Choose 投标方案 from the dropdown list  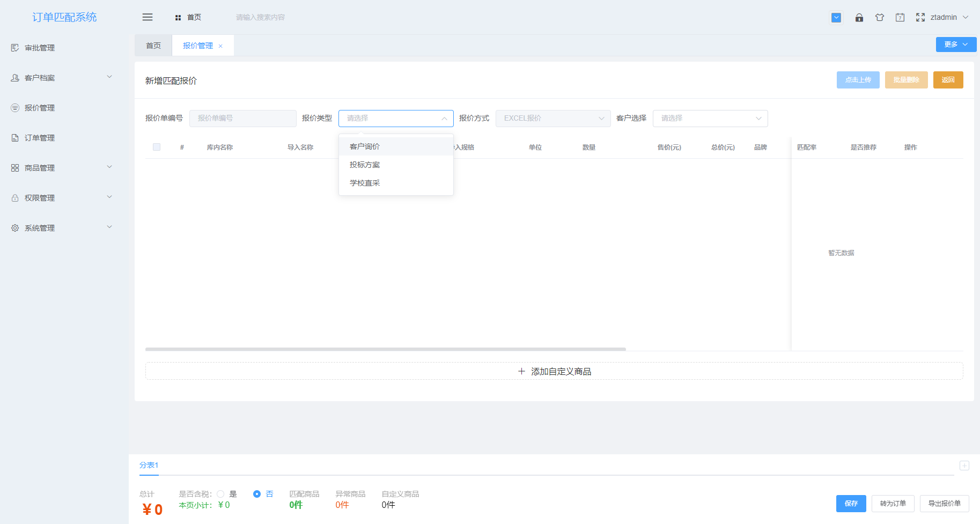(365, 165)
